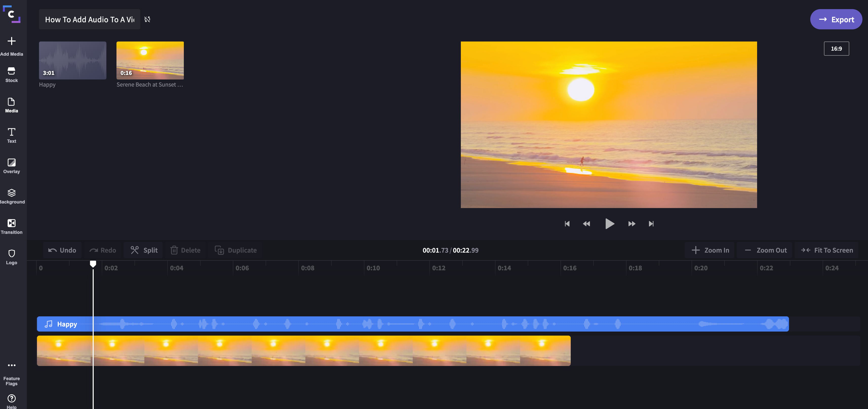Click the 0:04 ruler mark

tap(176, 268)
